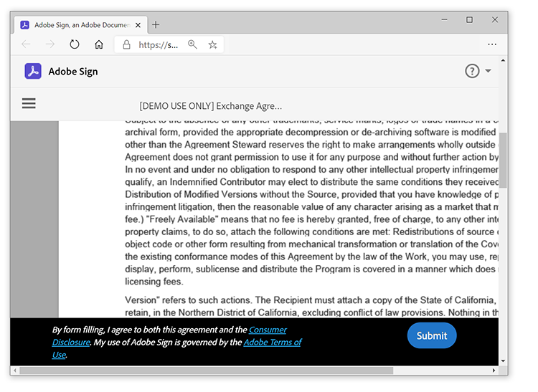Click the line starting 'Version" refers'
The image size is (538, 392).
click(x=311, y=300)
